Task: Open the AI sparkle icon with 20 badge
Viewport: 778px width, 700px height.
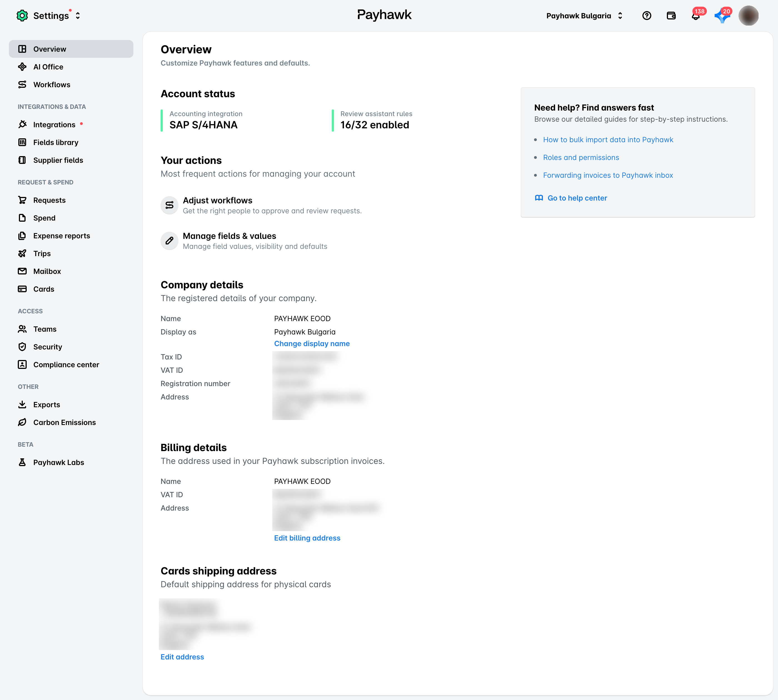Action: (x=722, y=16)
